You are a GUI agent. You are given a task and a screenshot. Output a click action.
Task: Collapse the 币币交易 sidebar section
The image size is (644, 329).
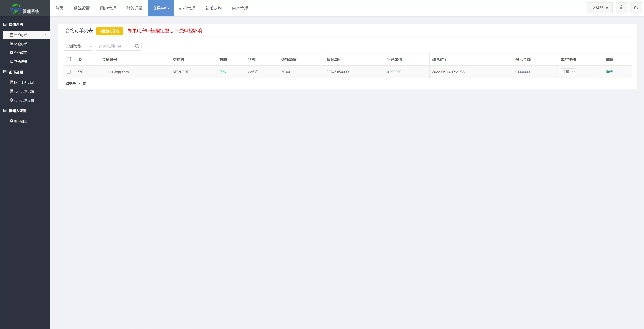(5, 72)
